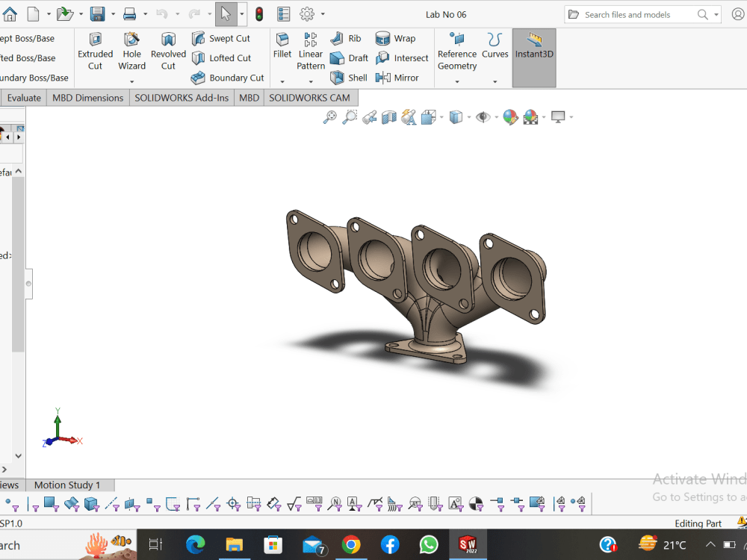The height and width of the screenshot is (560, 747).
Task: Open the Display Style dropdown
Action: click(456, 117)
